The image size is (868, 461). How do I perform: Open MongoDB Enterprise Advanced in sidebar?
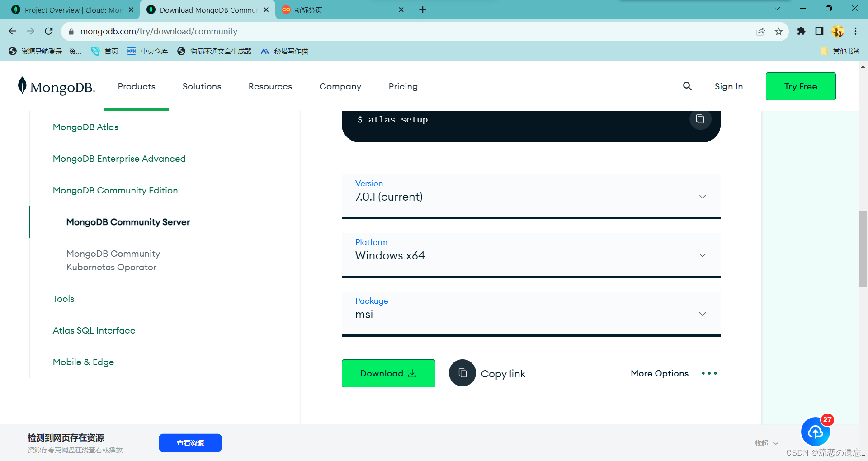[x=119, y=159]
